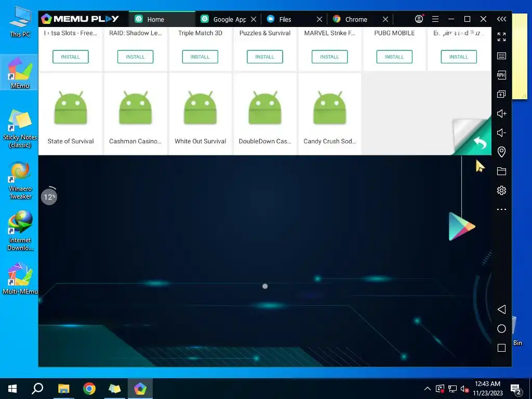The image size is (532, 399).
Task: Open taskbar search magnifier
Action: pyautogui.click(x=37, y=389)
